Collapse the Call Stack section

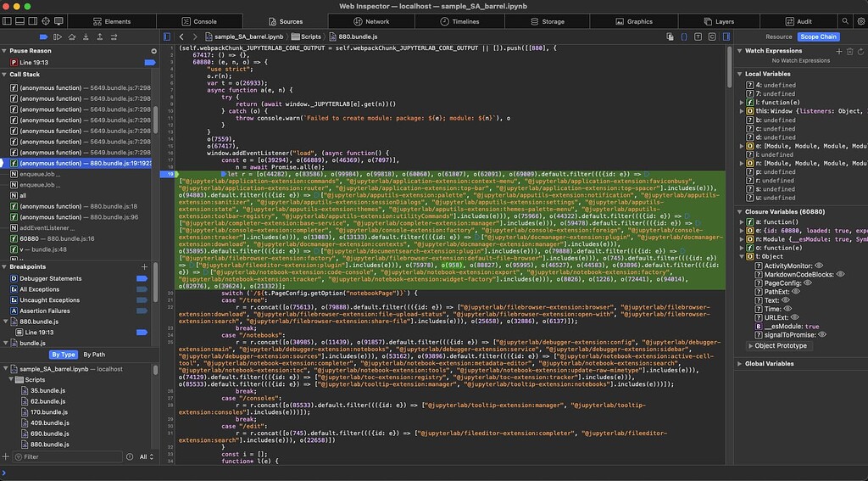[x=25, y=75]
